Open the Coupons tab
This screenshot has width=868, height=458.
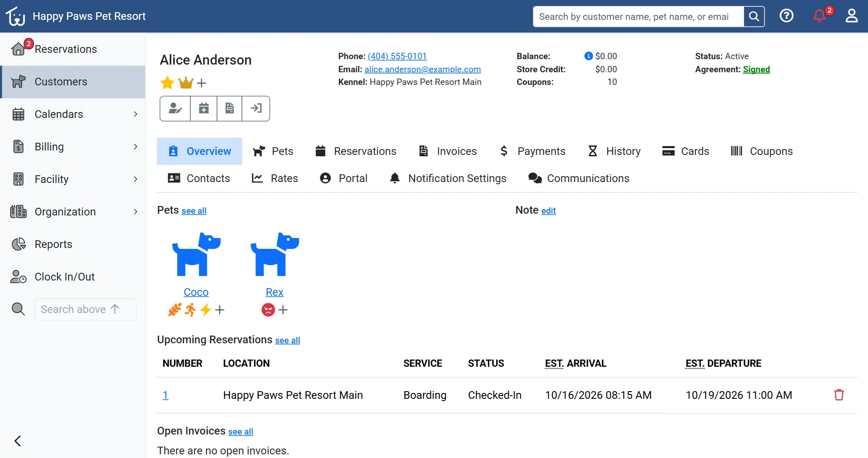[762, 151]
